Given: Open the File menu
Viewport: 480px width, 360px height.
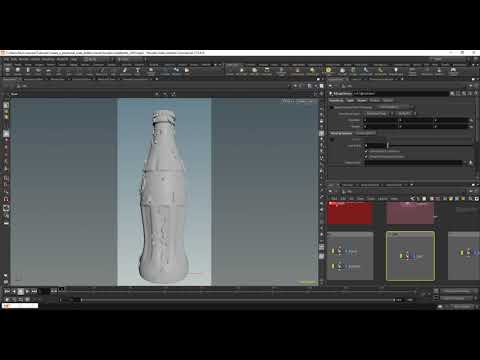Looking at the screenshot, I should (x=6, y=59).
